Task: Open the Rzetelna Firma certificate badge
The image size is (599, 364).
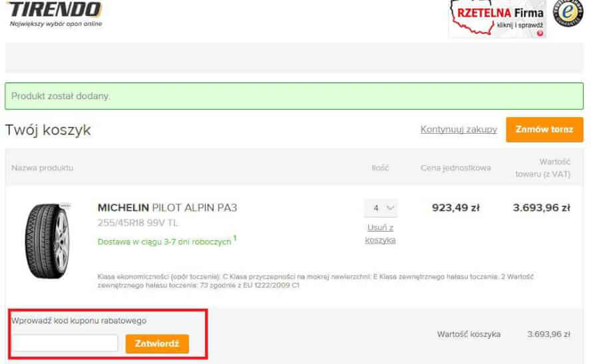Action: click(498, 19)
